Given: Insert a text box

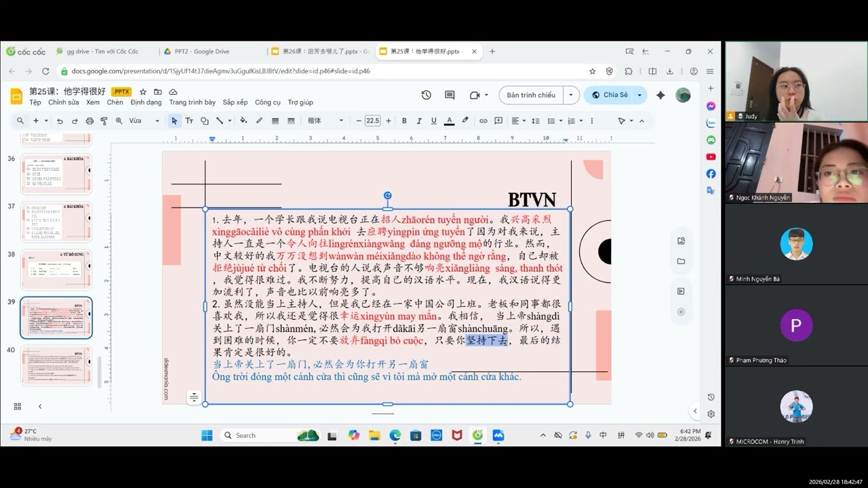Looking at the screenshot, I should point(189,121).
